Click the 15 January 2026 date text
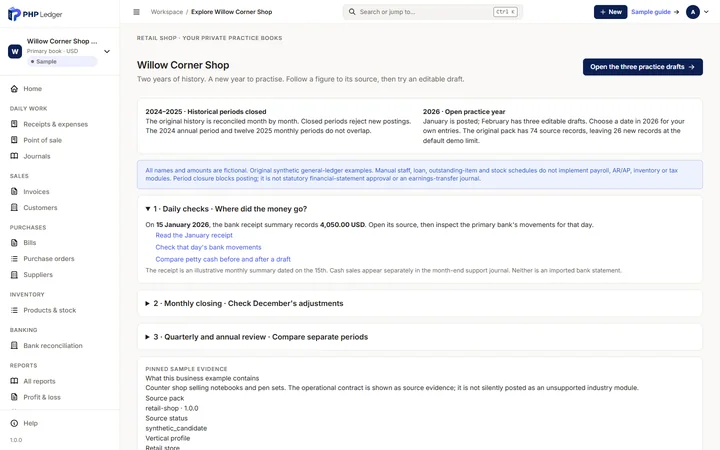The width and height of the screenshot is (720, 450). [182, 225]
